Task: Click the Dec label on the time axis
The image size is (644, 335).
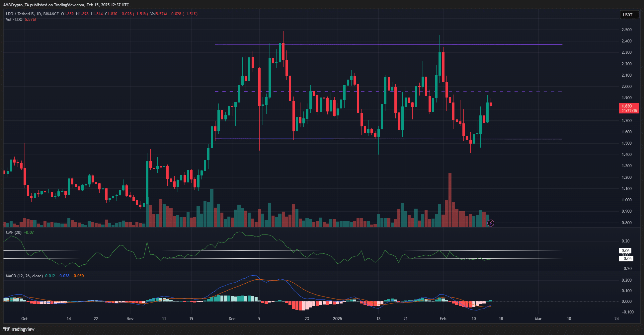Action: tap(232, 319)
